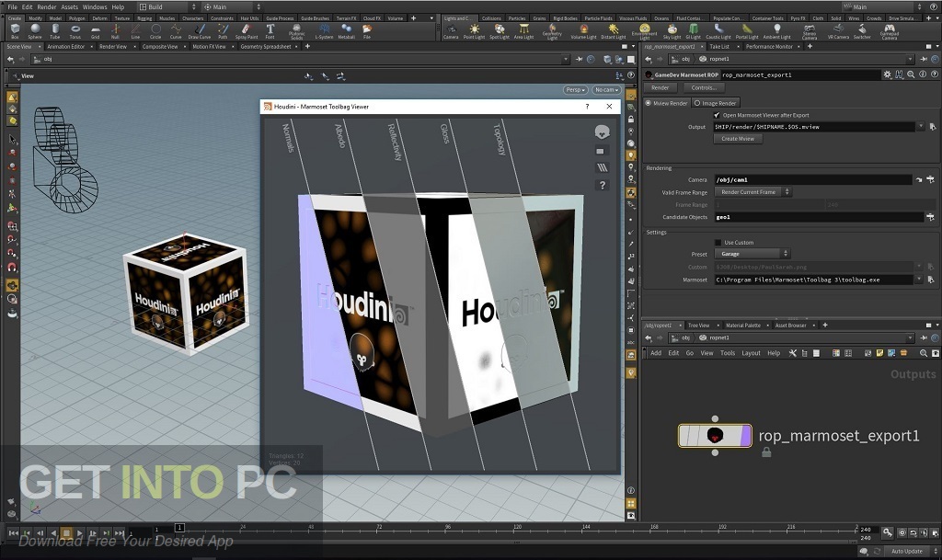
Task: Select the Metaball shelf tool
Action: 347,28
